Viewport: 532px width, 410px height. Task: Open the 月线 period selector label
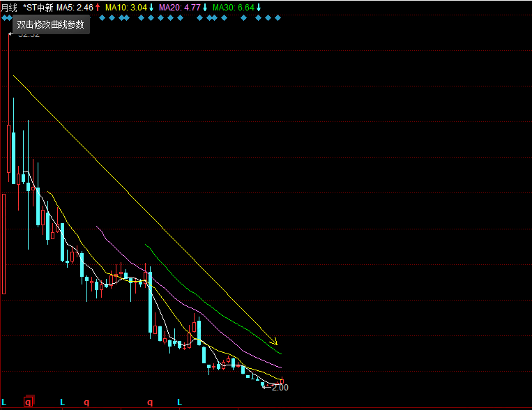coord(9,8)
